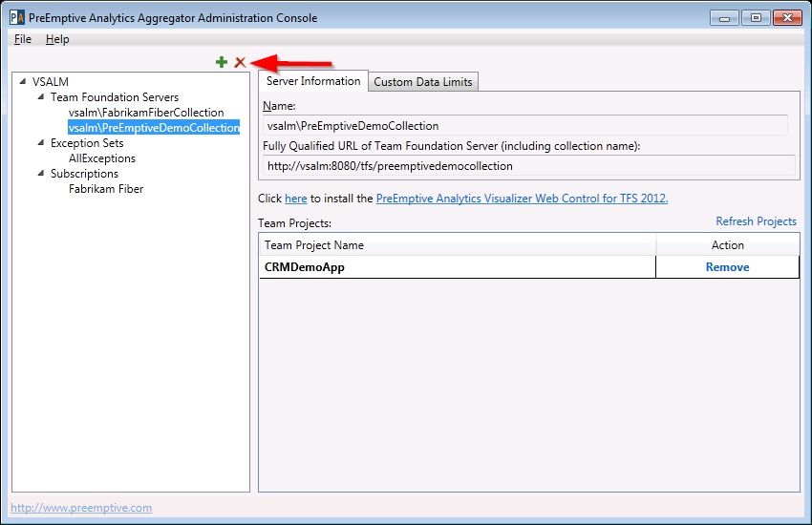This screenshot has width=812, height=525.
Task: Collapse the Subscriptions node
Action: coord(41,174)
